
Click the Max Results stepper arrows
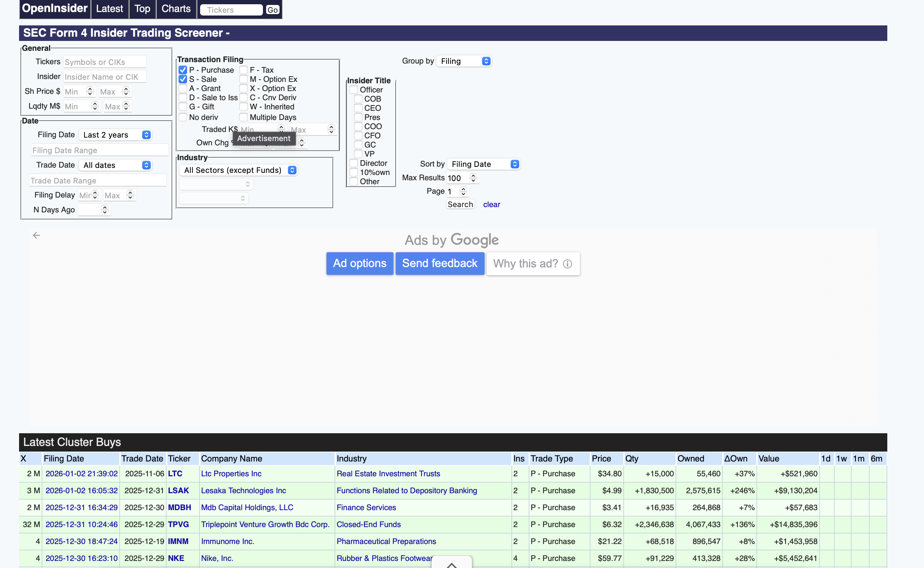pyautogui.click(x=473, y=178)
